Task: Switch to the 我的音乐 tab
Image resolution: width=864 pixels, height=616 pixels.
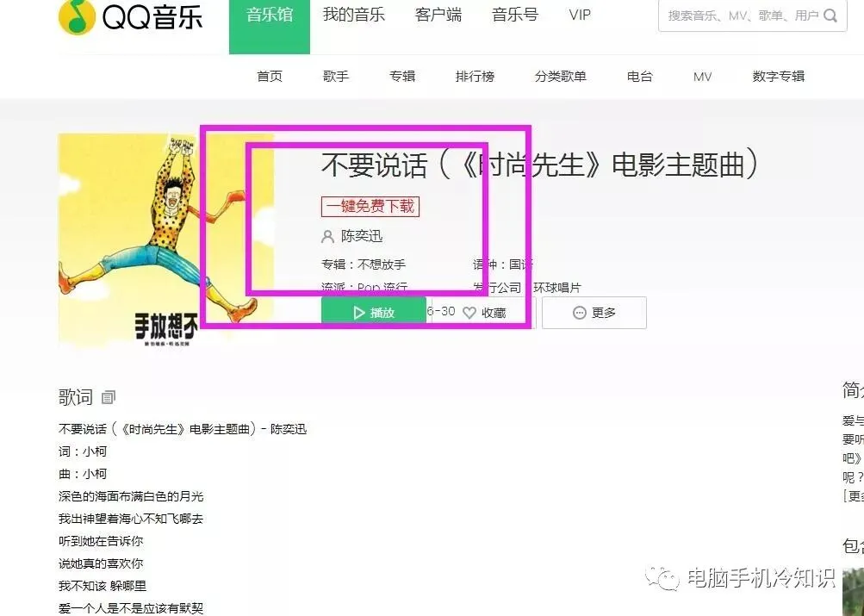Action: tap(354, 15)
